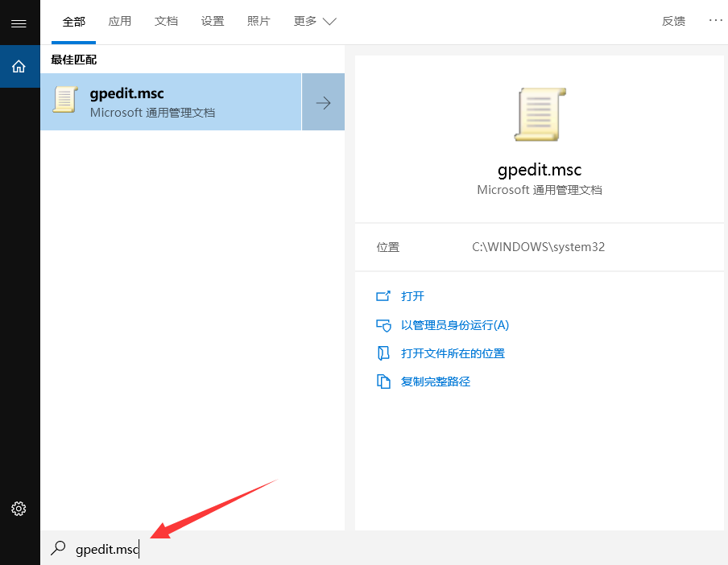
Task: Click the run-as-administrator shield icon
Action: point(383,325)
